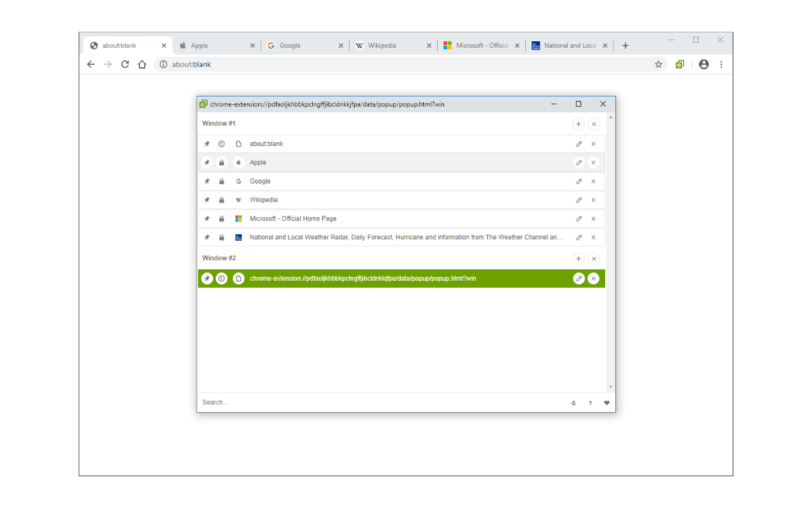Pin the Microsoft - Official Home Page row
Image resolution: width=812 pixels, height=508 pixels.
207,218
